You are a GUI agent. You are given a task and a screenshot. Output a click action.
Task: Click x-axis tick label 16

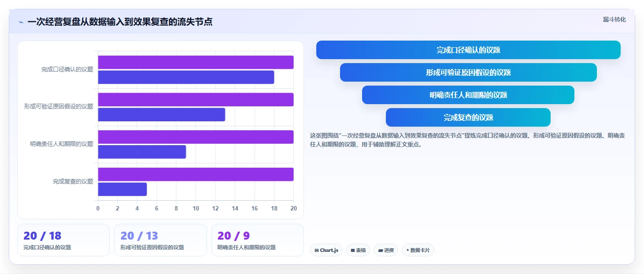coord(255,208)
